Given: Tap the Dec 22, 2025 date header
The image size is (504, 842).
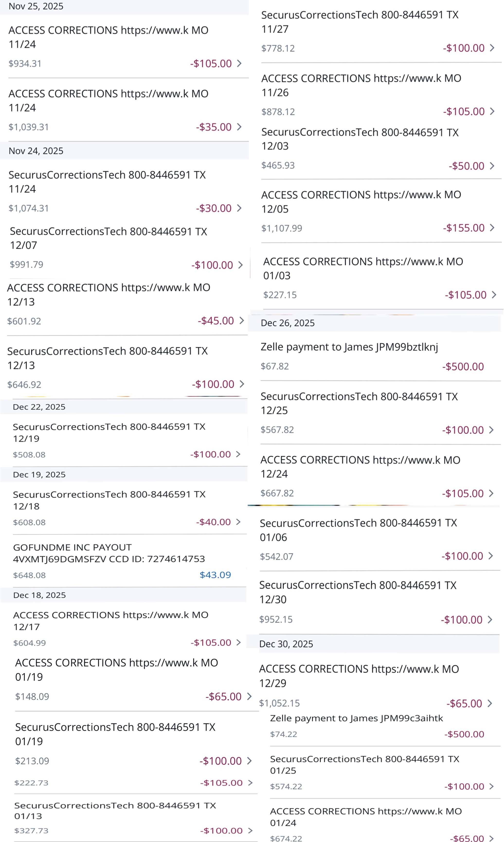Looking at the screenshot, I should pyautogui.click(x=39, y=407).
